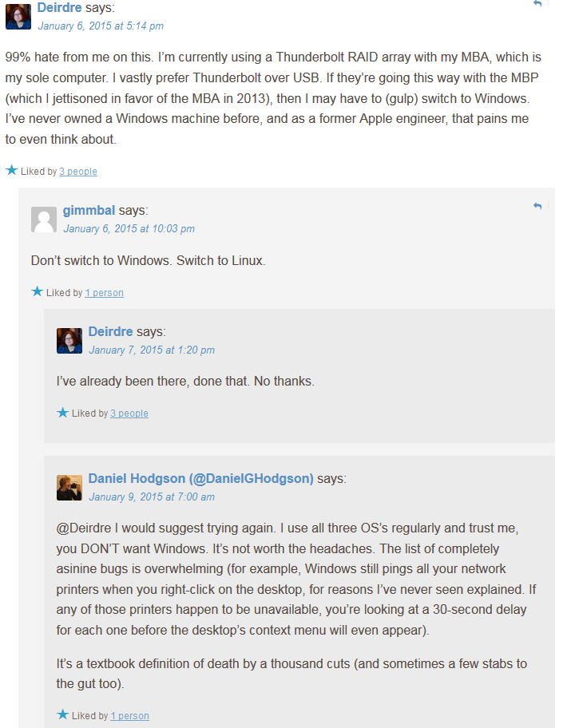
Task: View '3 people' who liked Deirdre's first comment
Action: pos(78,172)
